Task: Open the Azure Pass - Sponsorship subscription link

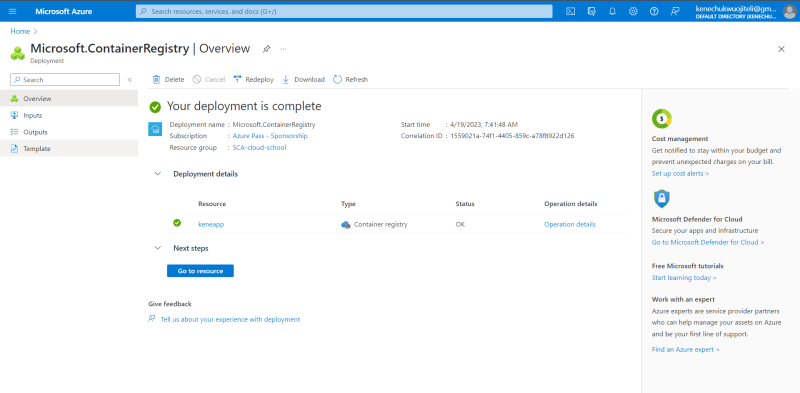Action: [270, 136]
